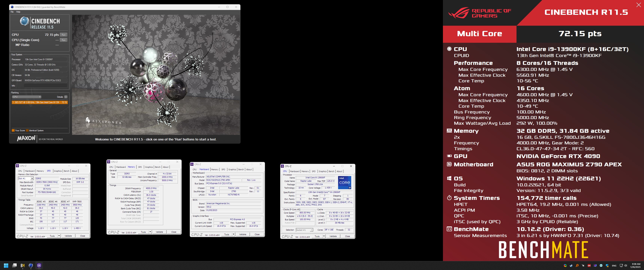The height and width of the screenshot is (270, 644).
Task: Select the 72.15 ranking entry row
Action: (x=40, y=102)
